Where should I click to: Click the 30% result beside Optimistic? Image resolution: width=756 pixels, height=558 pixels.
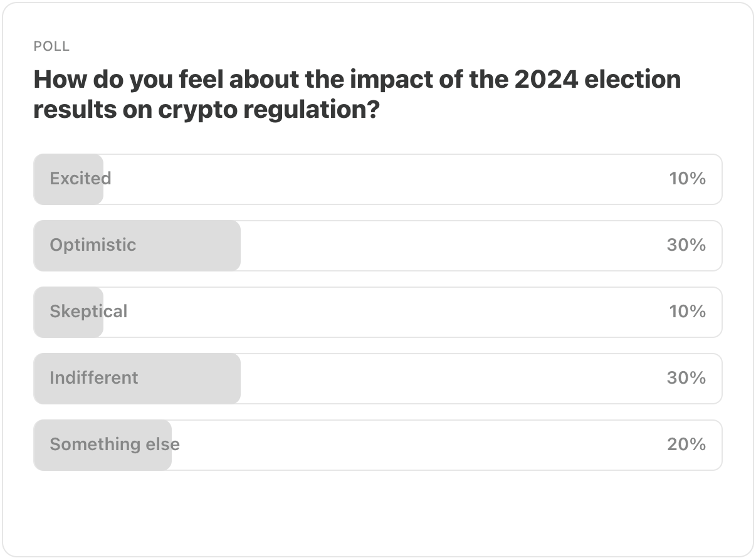[x=686, y=245]
